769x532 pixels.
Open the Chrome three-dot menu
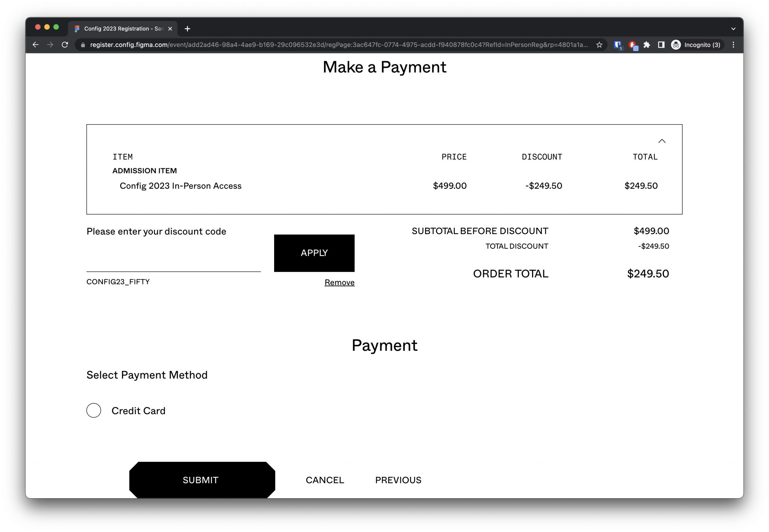(733, 45)
